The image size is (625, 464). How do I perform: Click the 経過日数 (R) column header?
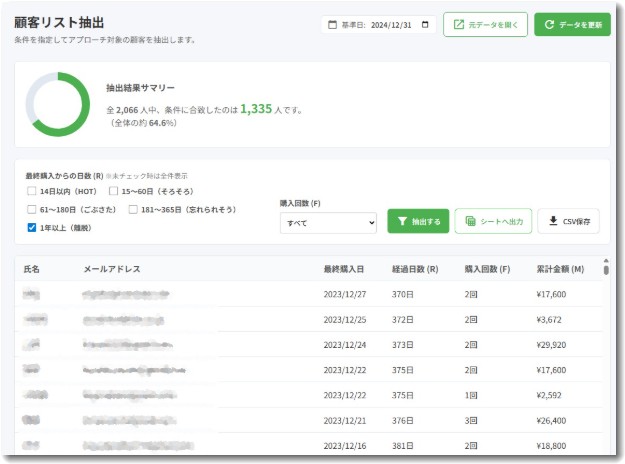(x=415, y=269)
